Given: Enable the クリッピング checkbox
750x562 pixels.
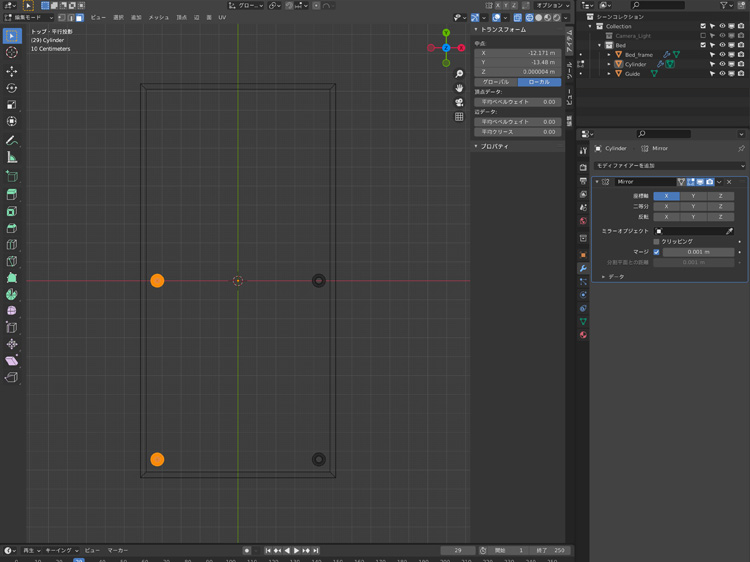Looking at the screenshot, I should (x=657, y=242).
